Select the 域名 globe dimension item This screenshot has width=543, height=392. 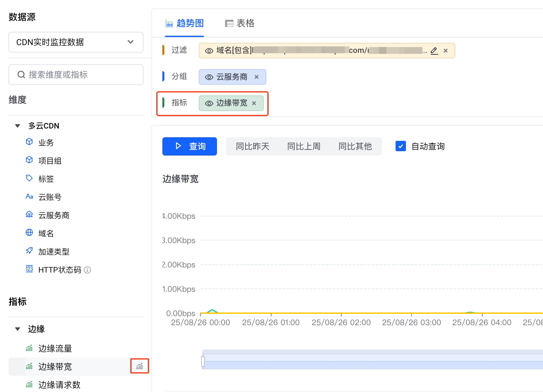pyautogui.click(x=46, y=233)
